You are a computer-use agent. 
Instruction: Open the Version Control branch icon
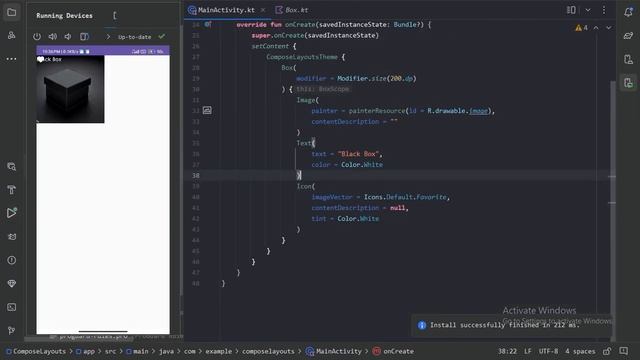[12, 330]
